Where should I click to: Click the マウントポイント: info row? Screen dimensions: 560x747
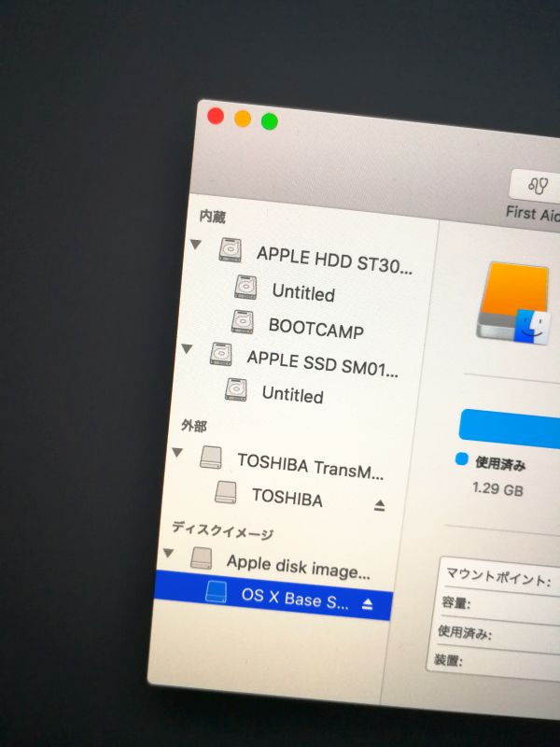click(499, 576)
